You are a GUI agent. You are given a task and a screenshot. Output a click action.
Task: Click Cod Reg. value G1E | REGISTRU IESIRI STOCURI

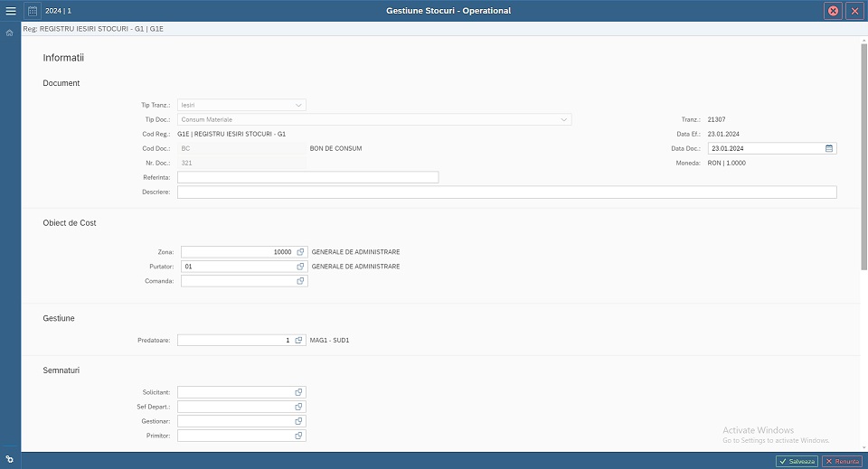pyautogui.click(x=231, y=134)
